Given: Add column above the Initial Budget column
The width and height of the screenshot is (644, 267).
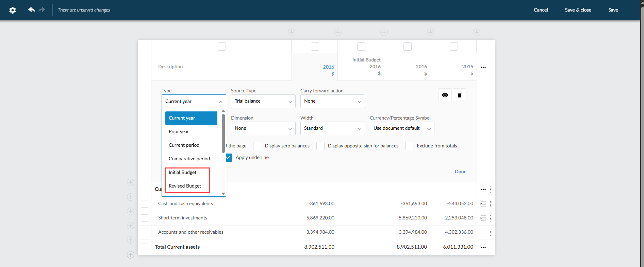Looking at the screenshot, I should pyautogui.click(x=338, y=32).
